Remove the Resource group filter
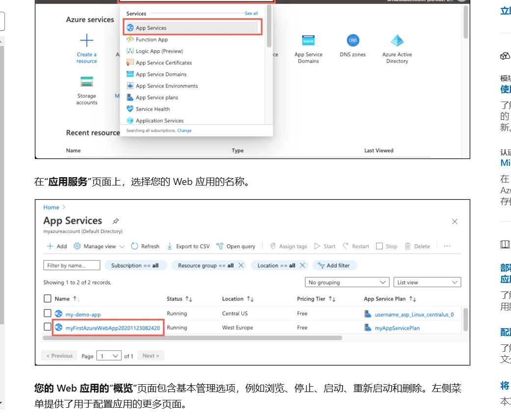511x420 pixels. click(241, 265)
